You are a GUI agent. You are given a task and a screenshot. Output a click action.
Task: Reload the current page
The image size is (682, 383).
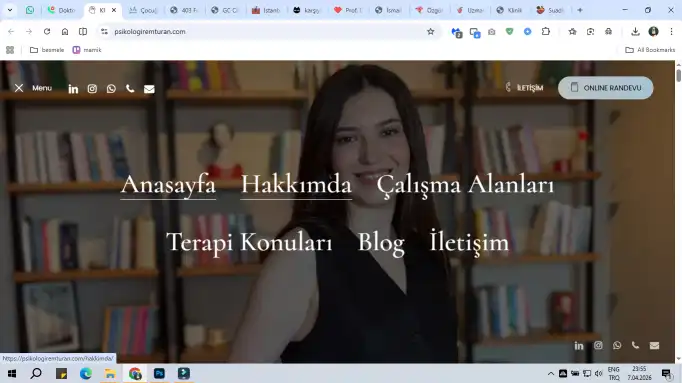[x=47, y=31]
